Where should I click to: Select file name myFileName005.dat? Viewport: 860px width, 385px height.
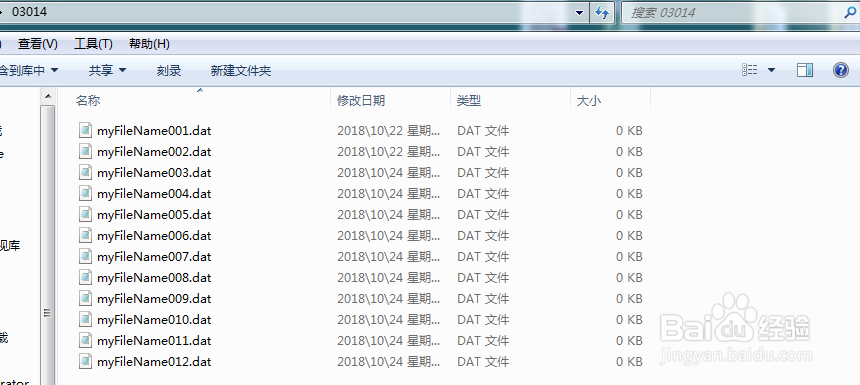pyautogui.click(x=154, y=214)
